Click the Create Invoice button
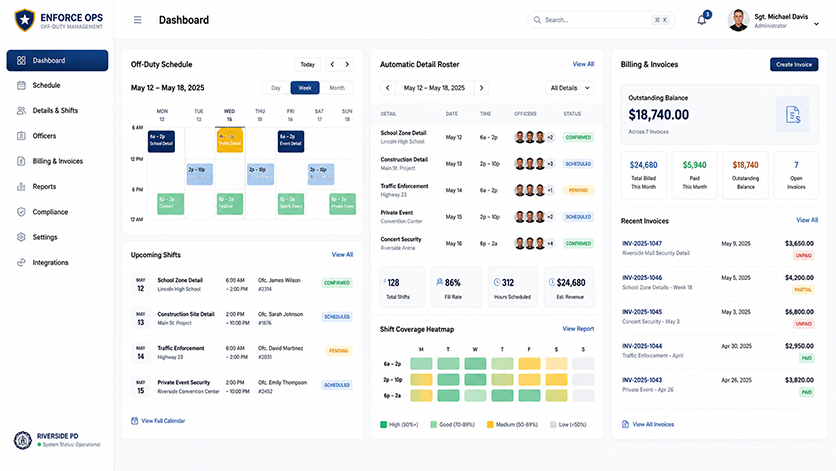Screen dimensions: 836x471 click(794, 65)
